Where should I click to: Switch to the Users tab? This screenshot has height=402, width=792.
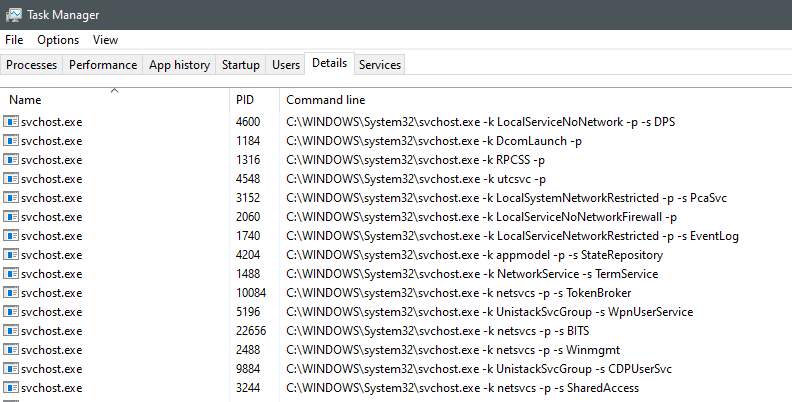pyautogui.click(x=286, y=65)
